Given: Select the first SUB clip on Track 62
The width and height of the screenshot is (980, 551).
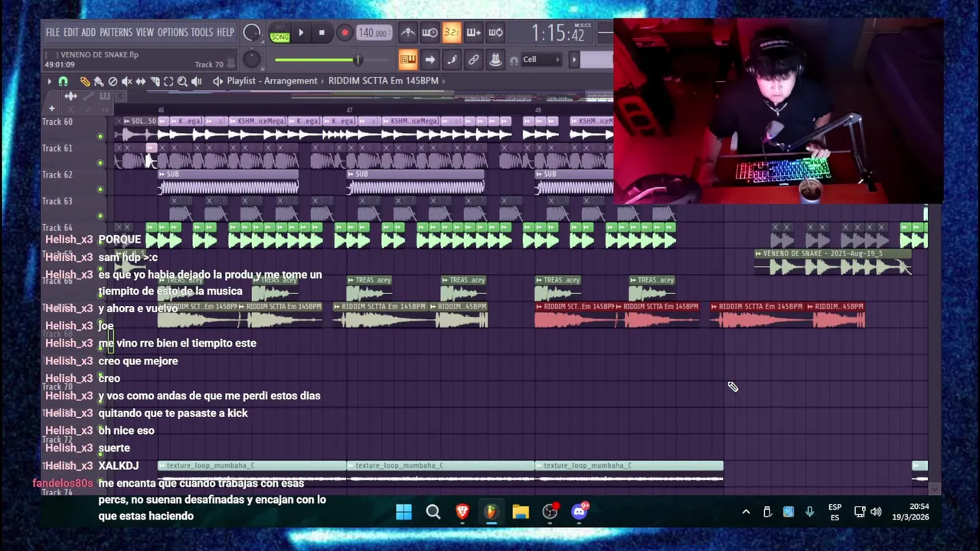Looking at the screenshot, I should pos(228,182).
